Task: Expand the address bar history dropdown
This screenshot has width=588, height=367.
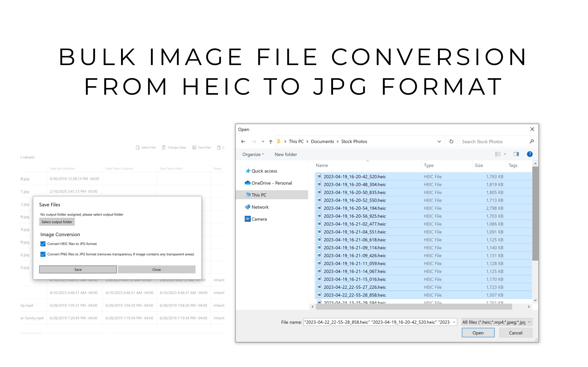Action: click(x=439, y=142)
